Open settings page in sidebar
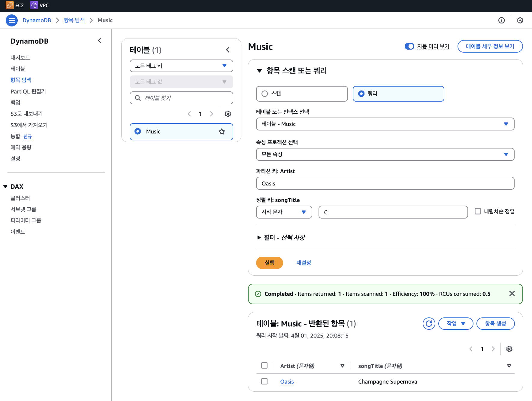Screen dimensions: 532x401 tap(15, 159)
